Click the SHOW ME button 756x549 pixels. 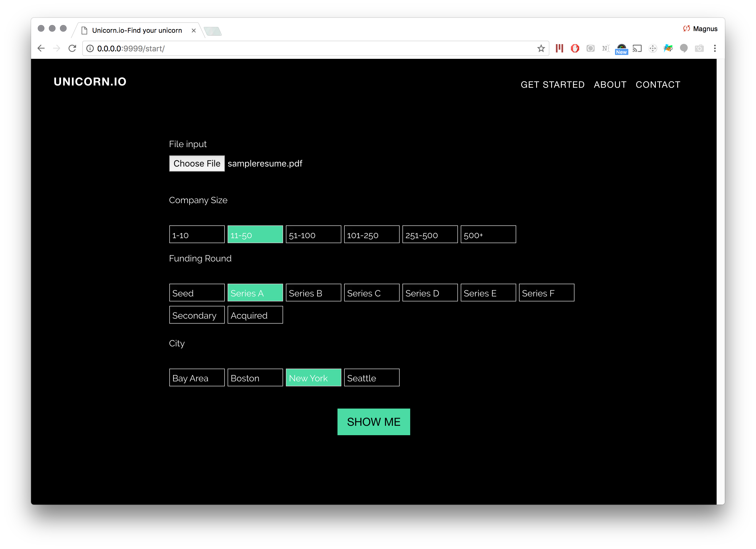click(x=373, y=422)
